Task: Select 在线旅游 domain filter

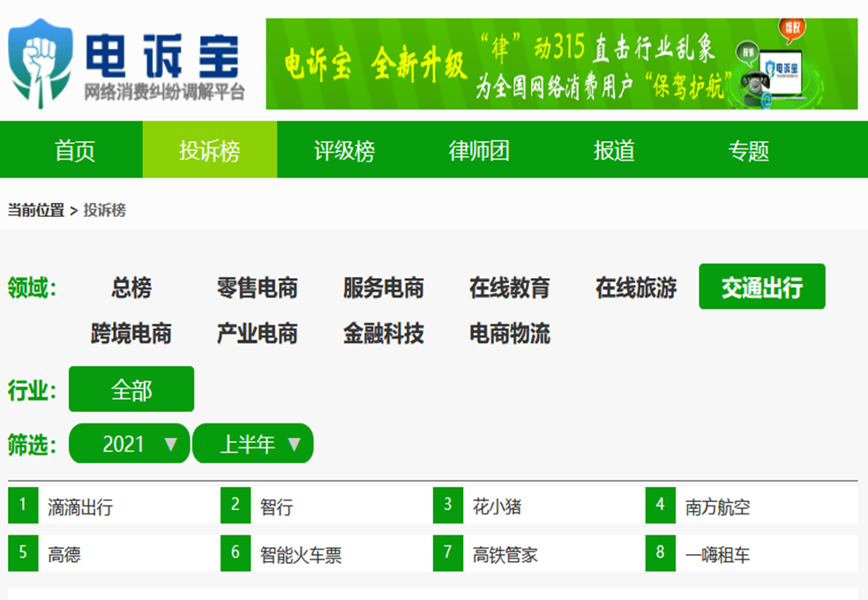Action: point(636,288)
